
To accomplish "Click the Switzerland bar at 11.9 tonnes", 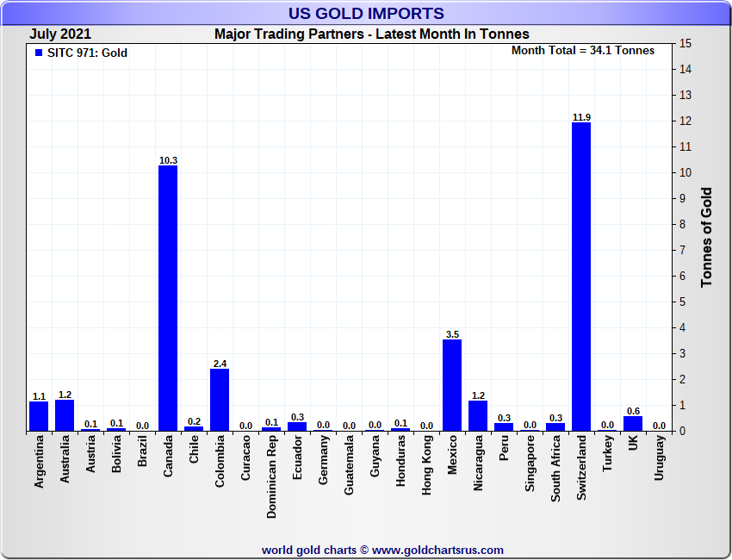I will (581, 276).
